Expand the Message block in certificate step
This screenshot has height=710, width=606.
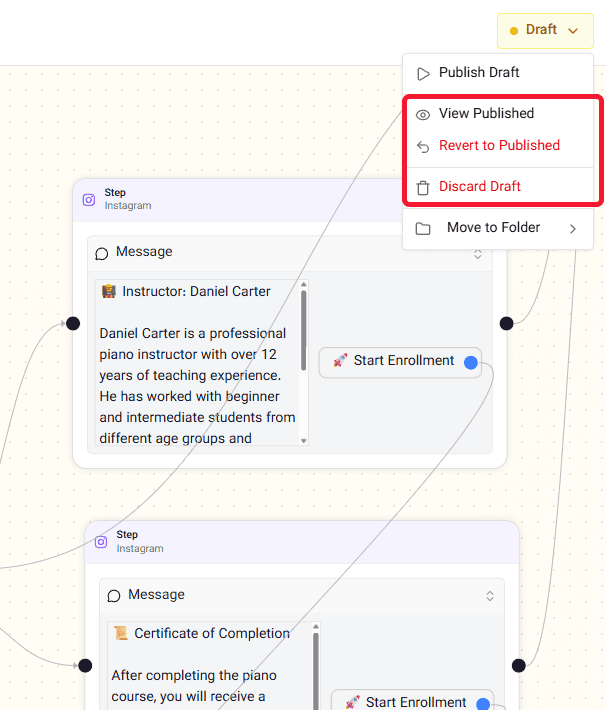490,595
